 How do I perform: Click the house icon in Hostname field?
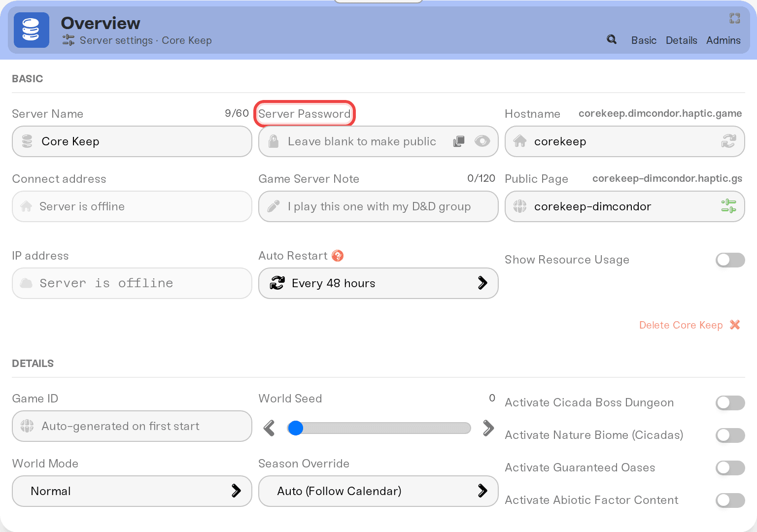pos(520,141)
